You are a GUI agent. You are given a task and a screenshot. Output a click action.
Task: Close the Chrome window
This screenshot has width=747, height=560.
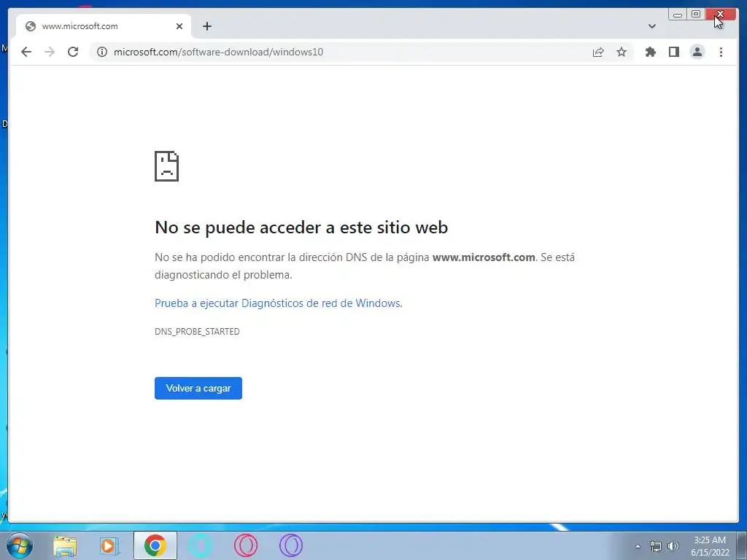point(721,15)
